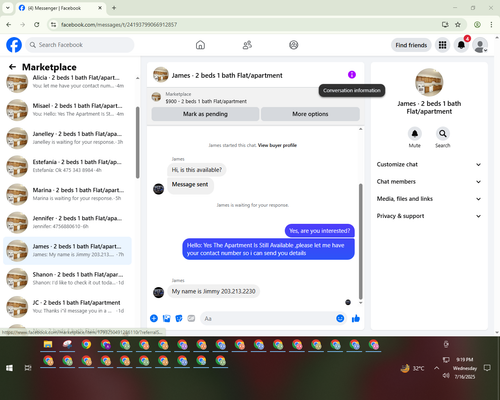Open Janelley's conversation
The image size is (500, 400).
[67, 138]
